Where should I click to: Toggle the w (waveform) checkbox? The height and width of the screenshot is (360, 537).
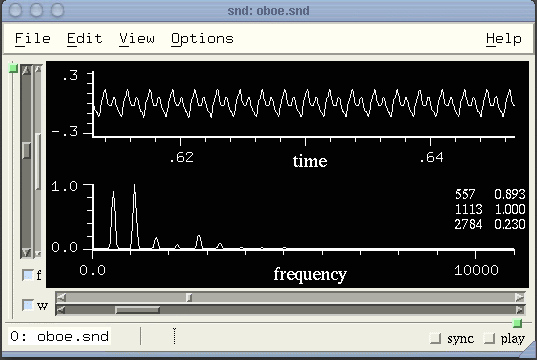27,305
